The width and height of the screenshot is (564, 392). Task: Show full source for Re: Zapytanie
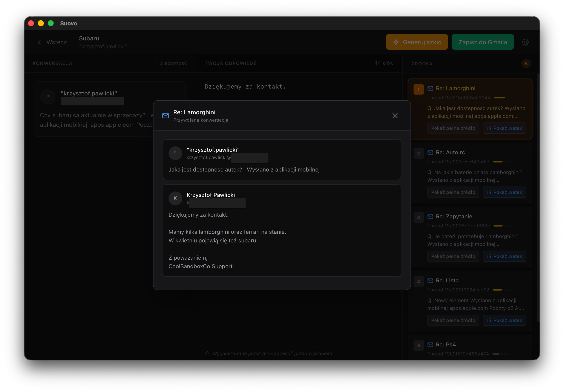point(453,256)
